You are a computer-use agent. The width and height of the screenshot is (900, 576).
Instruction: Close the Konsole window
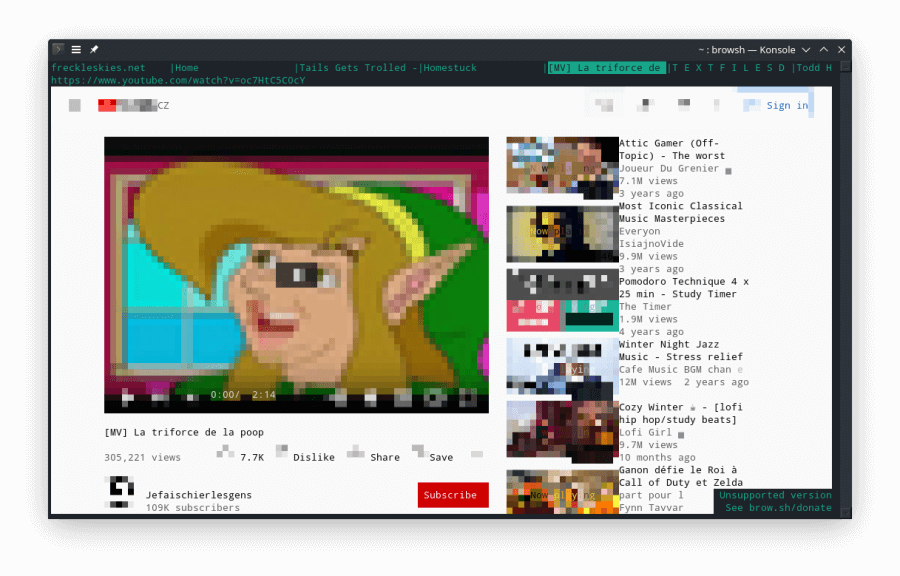point(841,50)
